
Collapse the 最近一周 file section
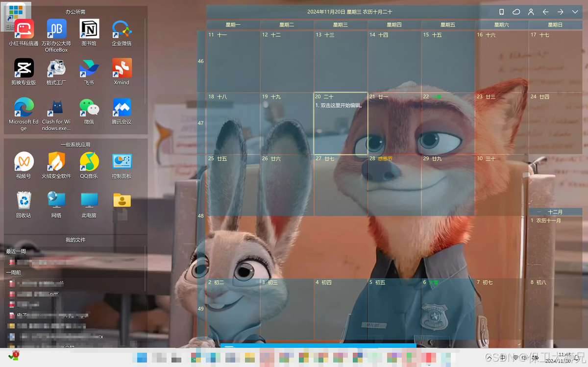point(16,251)
